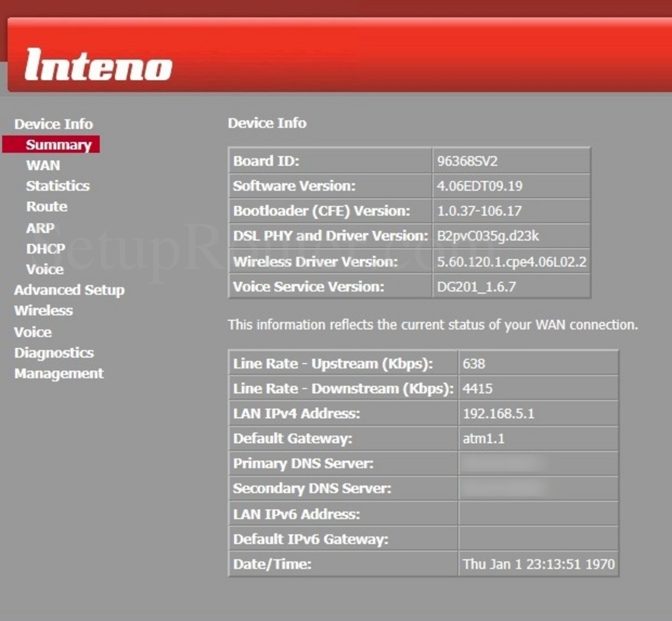View the Statistics page
Screen dimensions: 672x621
coord(57,186)
